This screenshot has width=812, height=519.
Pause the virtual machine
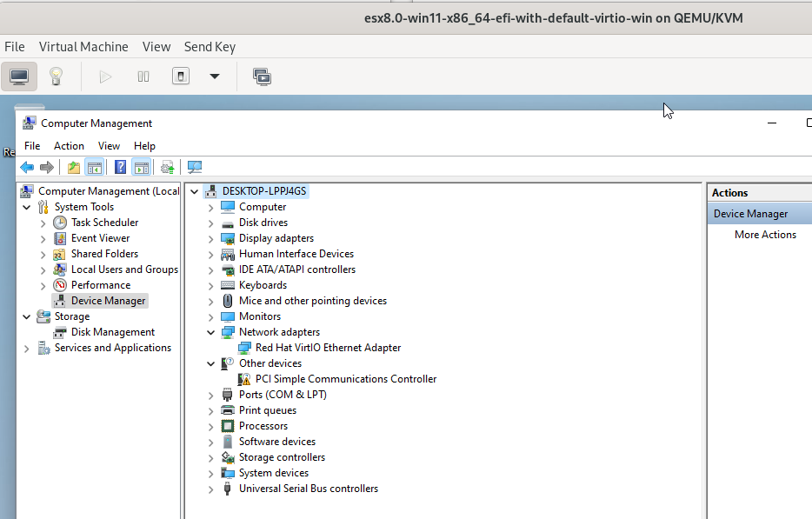(x=143, y=77)
